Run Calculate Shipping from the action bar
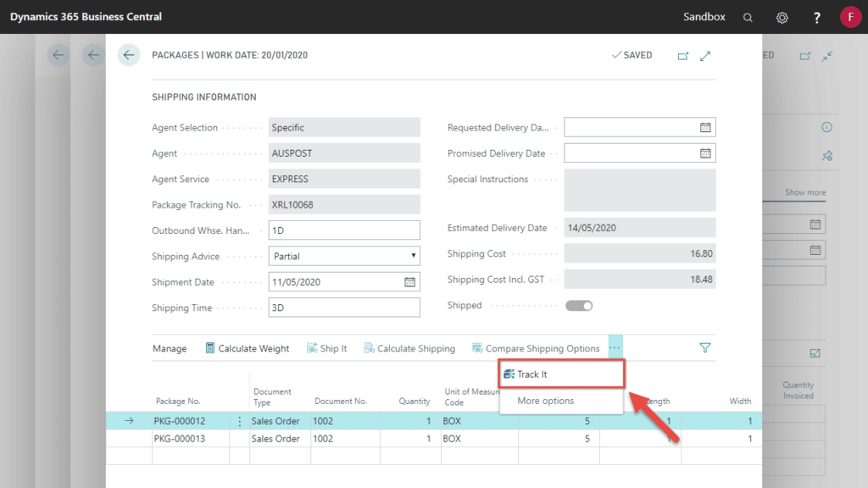This screenshot has width=868, height=488. point(410,347)
